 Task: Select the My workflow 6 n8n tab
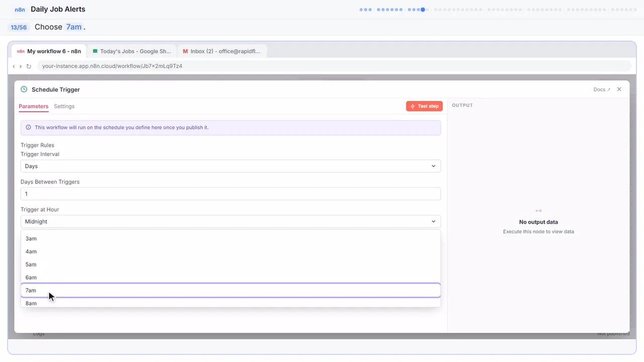(x=49, y=51)
